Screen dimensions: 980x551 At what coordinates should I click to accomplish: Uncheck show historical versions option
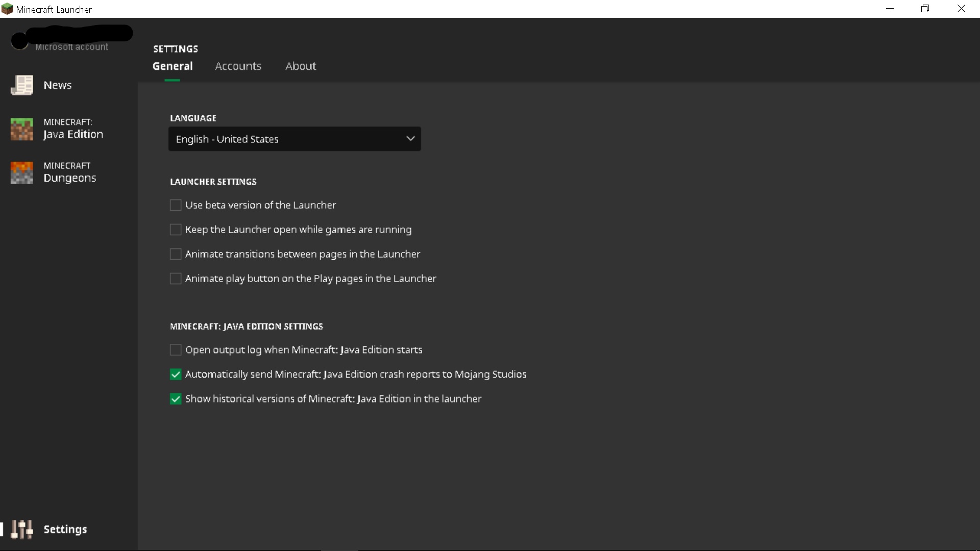pyautogui.click(x=176, y=399)
